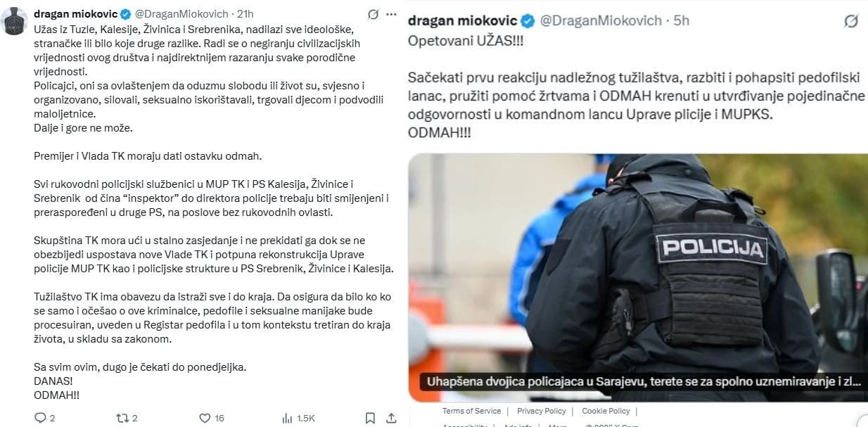868x427 pixels.
Task: Like the left post with heart icon
Action: point(205,418)
